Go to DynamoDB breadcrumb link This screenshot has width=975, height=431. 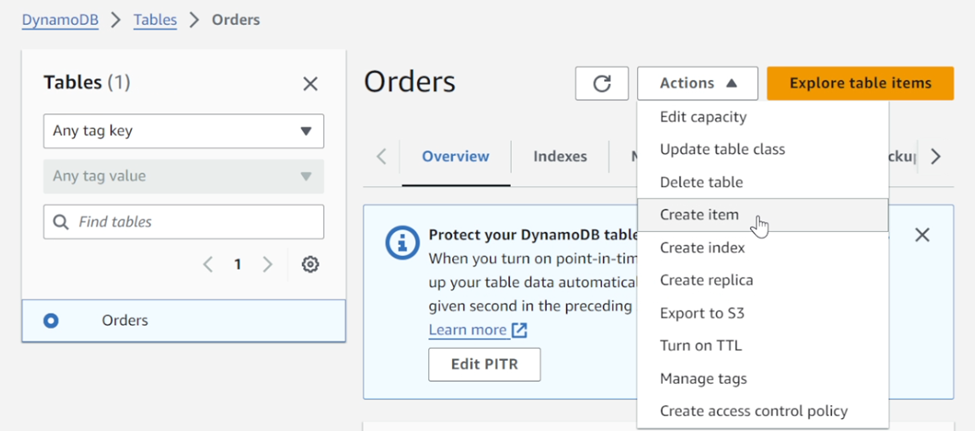(60, 20)
